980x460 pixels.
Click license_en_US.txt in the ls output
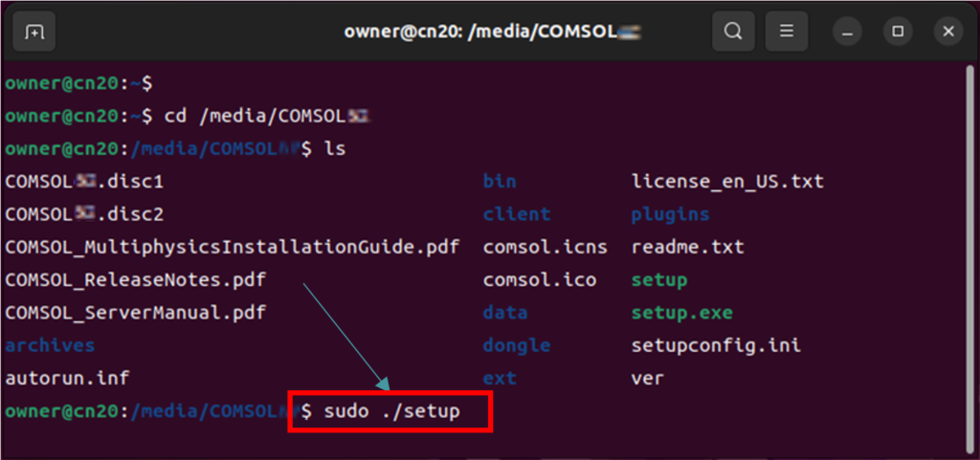(727, 181)
